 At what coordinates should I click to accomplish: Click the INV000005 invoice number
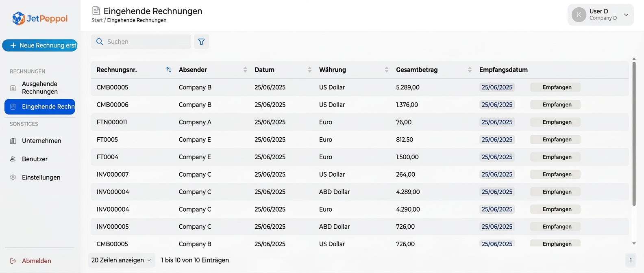[x=113, y=227]
